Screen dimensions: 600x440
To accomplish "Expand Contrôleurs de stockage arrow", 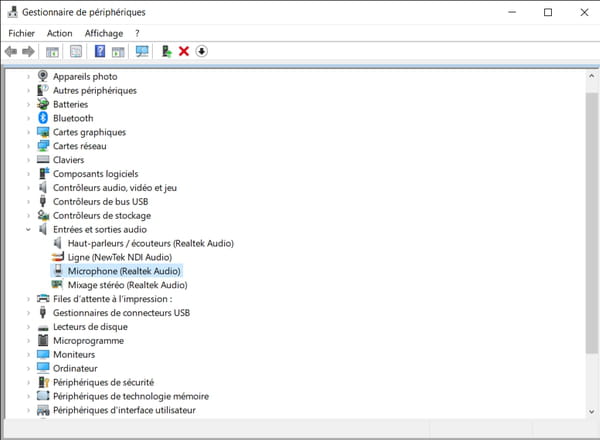I will click(x=28, y=216).
